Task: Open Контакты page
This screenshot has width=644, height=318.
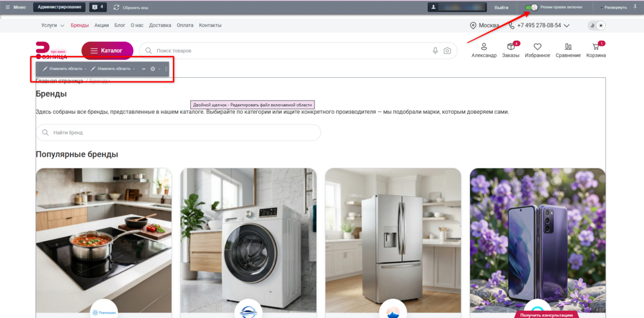Action: tap(210, 25)
